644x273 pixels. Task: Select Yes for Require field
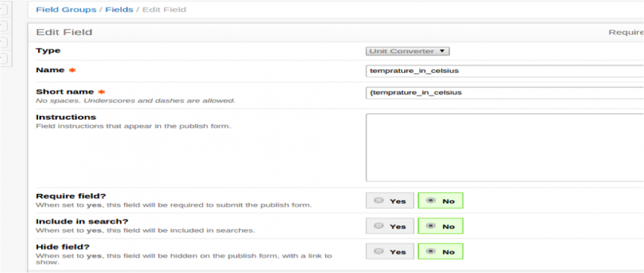[x=391, y=201]
